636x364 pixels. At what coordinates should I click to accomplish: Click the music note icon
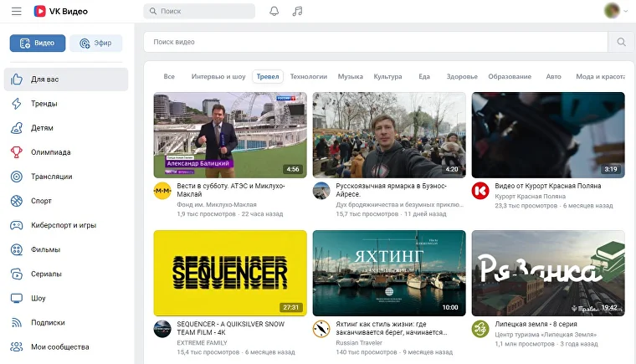point(298,11)
